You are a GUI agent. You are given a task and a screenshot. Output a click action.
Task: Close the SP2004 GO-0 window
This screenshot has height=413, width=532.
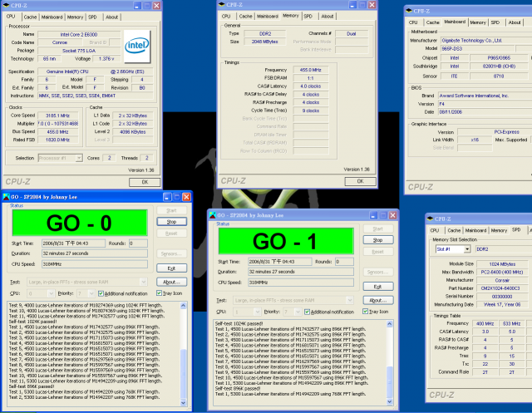click(186, 197)
